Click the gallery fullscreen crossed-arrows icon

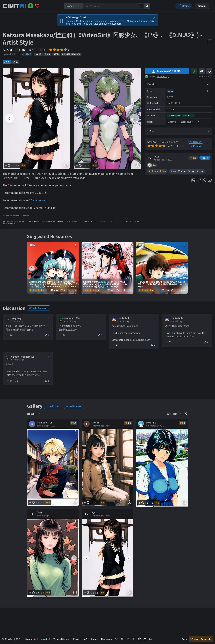coord(186,414)
